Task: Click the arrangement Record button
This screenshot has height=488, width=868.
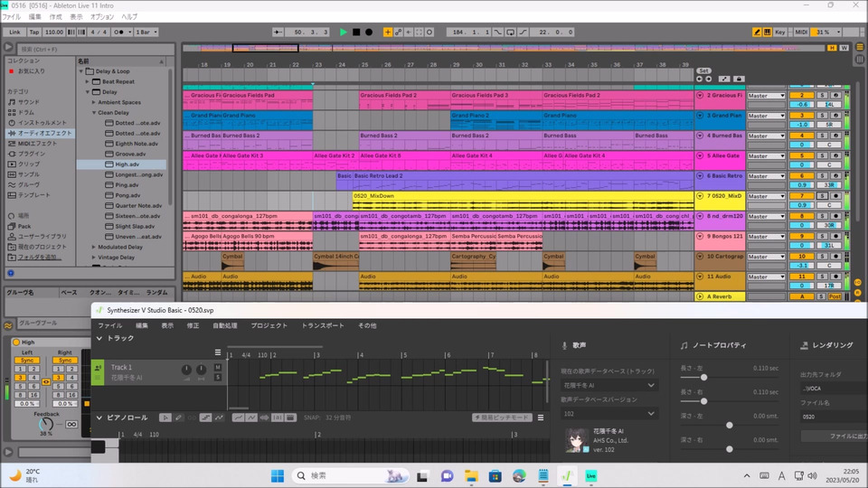Action: pos(369,32)
